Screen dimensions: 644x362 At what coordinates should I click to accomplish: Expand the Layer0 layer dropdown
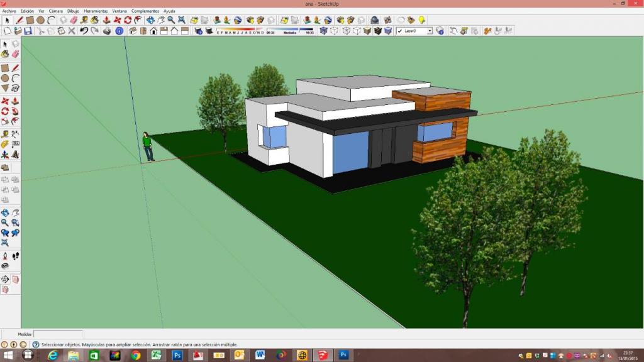point(430,31)
